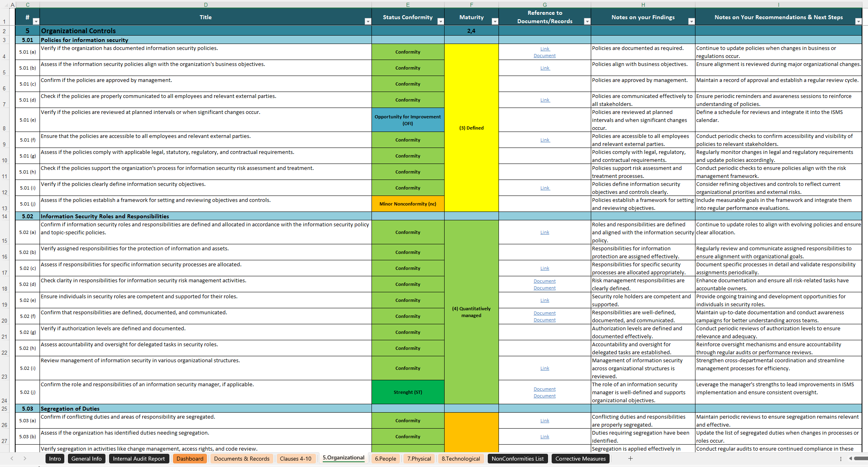868x467 pixels.
Task: Open the Maturity column filter dropdown
Action: tap(495, 22)
